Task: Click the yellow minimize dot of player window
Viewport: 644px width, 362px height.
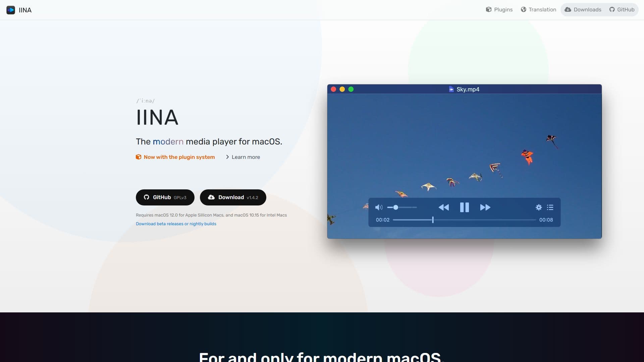Action: pos(342,89)
